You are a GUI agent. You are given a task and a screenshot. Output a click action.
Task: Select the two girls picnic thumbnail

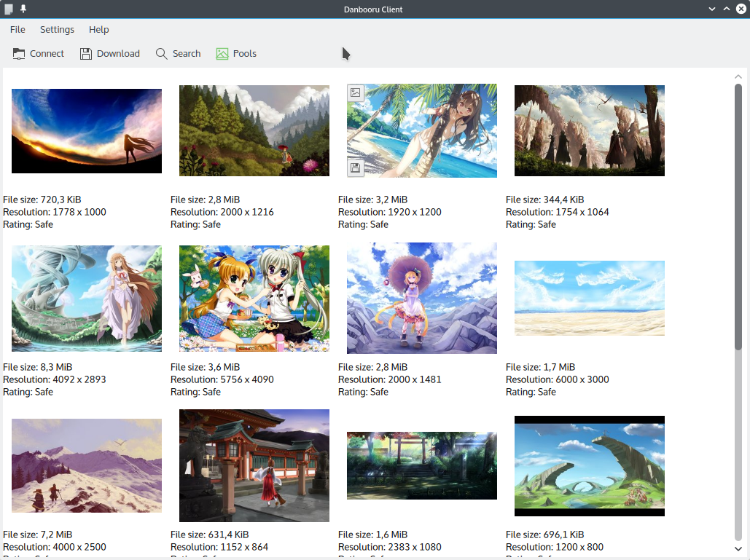tap(254, 299)
